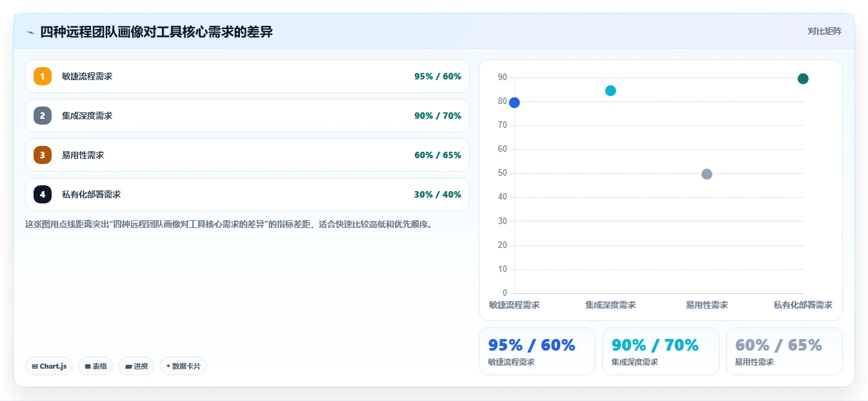Open the blue 95% / 60% data card
The width and height of the screenshot is (868, 401).
click(x=537, y=351)
